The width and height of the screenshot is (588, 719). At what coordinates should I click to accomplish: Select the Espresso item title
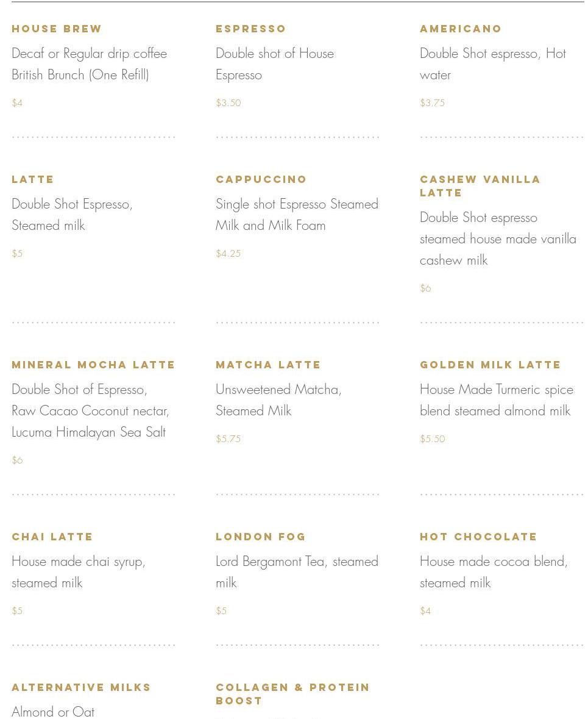(x=250, y=29)
